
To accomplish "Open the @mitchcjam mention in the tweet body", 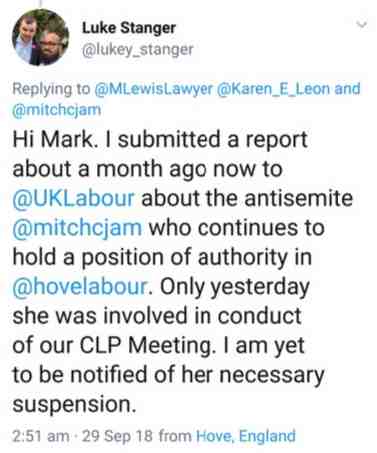I will click(x=77, y=228).
